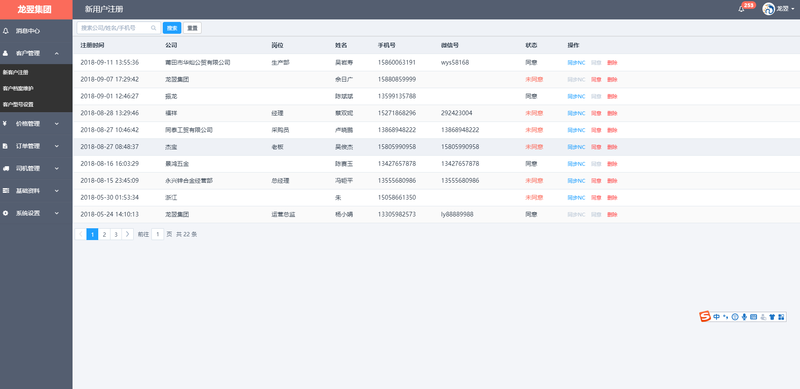Click 同步NC link for 2018-09-11 row

click(x=576, y=63)
